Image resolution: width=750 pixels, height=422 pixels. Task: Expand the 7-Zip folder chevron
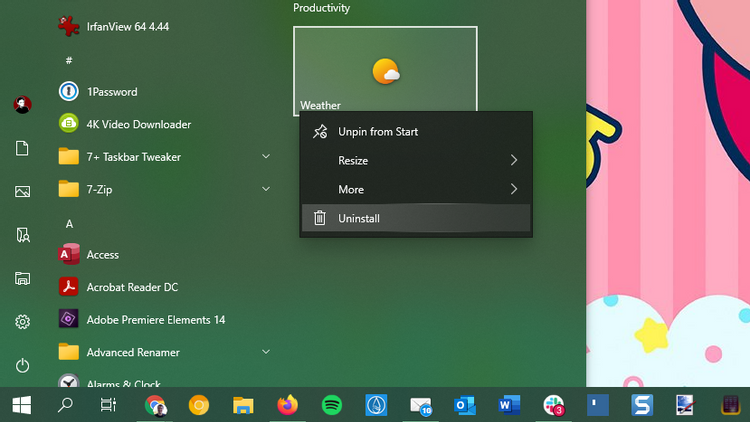click(x=266, y=189)
